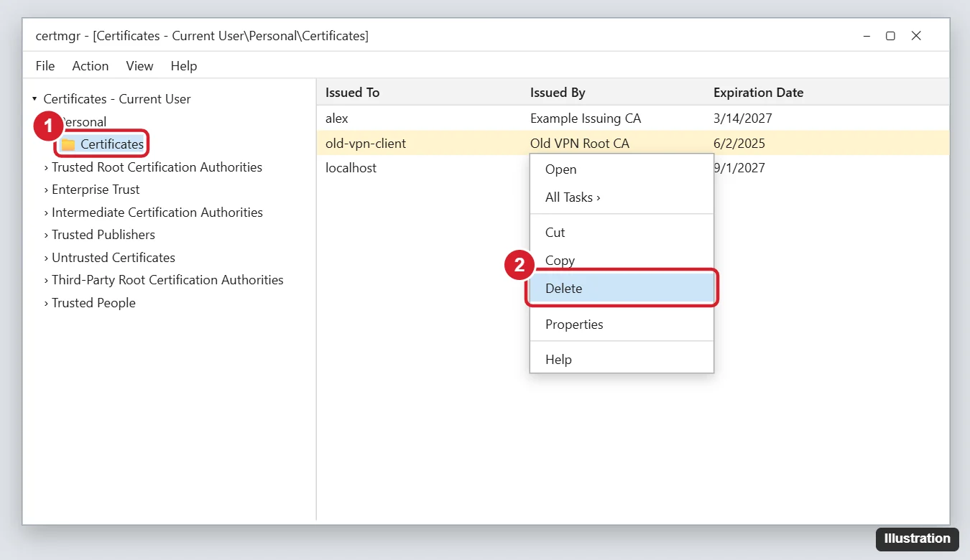Close the certmgr window
The image size is (970, 560).
pos(916,36)
